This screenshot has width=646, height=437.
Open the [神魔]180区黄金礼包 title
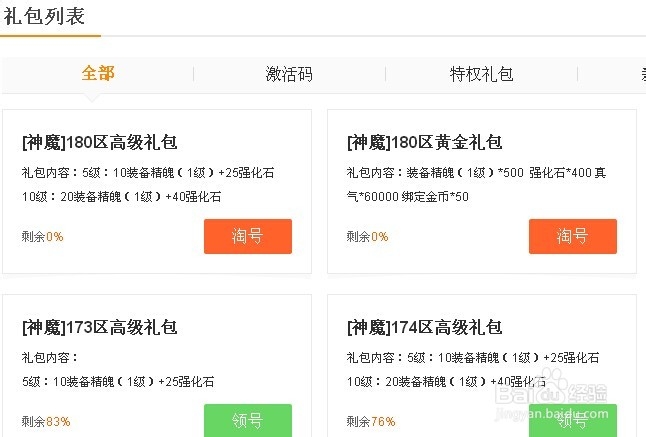(x=425, y=143)
